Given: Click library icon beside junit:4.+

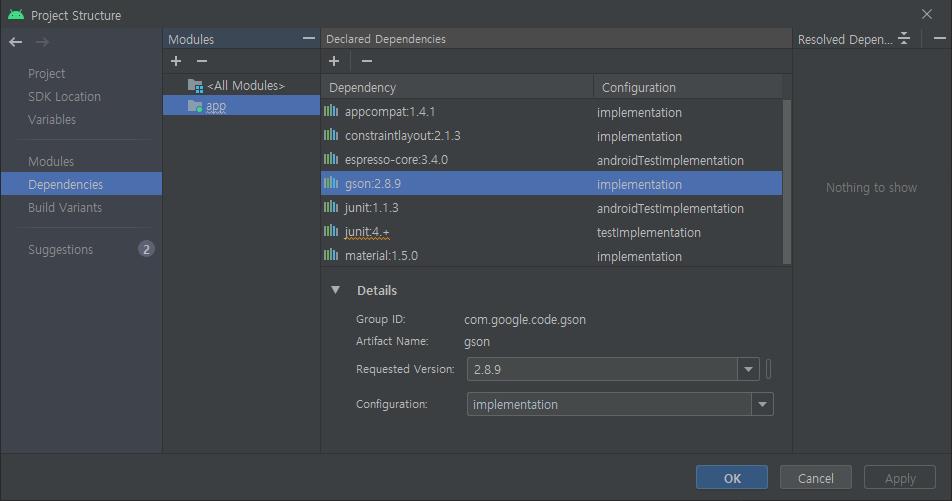Looking at the screenshot, I should [331, 231].
